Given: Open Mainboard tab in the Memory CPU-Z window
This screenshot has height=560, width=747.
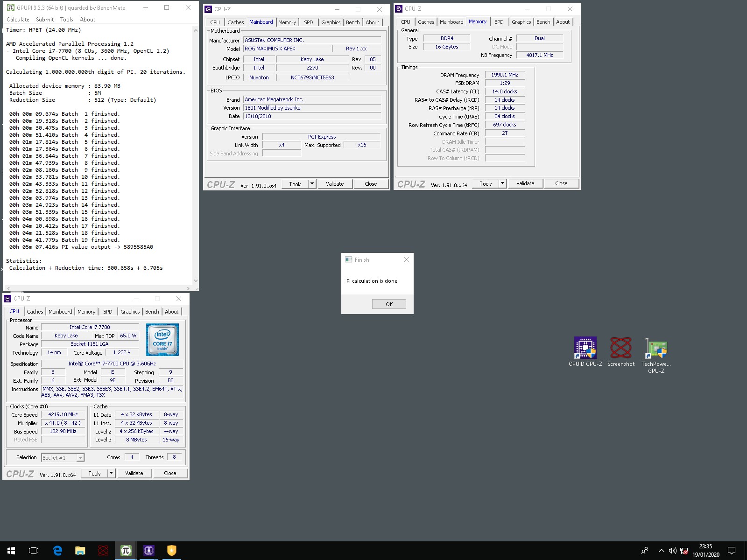Looking at the screenshot, I should [451, 22].
